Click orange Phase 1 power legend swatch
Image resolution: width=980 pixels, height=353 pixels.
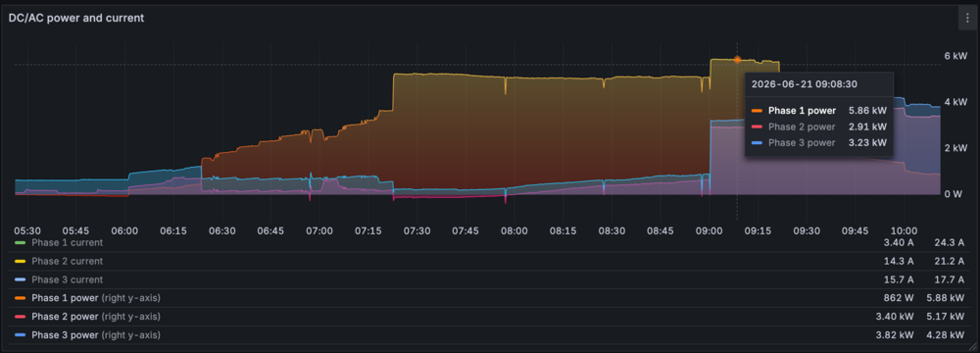20,298
